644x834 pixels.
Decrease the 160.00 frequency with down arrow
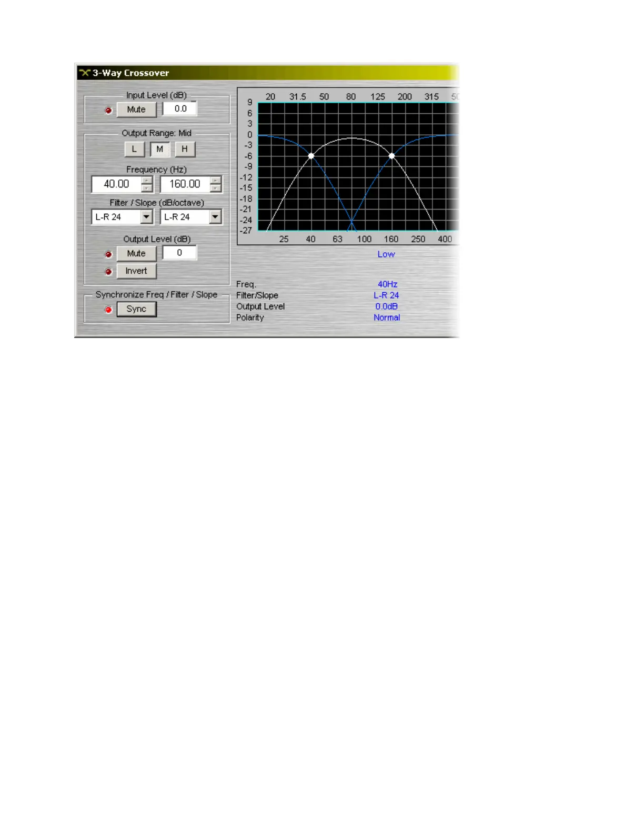point(216,188)
